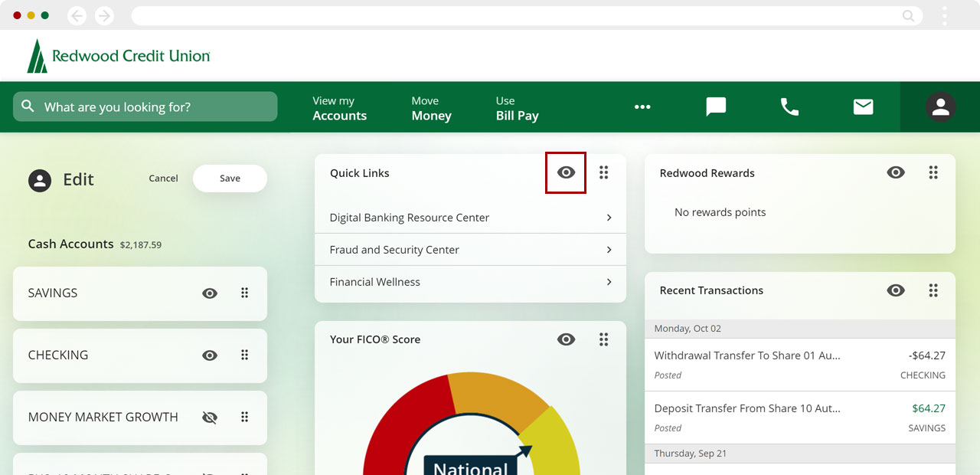The width and height of the screenshot is (980, 475).
Task: Click the 'What are you looking for?' search field
Action: (145, 106)
